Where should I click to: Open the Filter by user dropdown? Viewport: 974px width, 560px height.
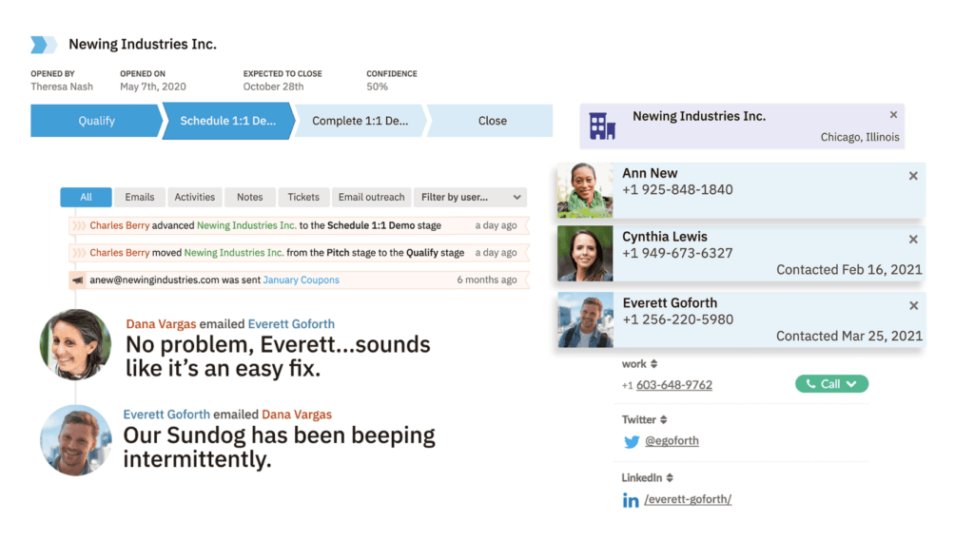(470, 197)
